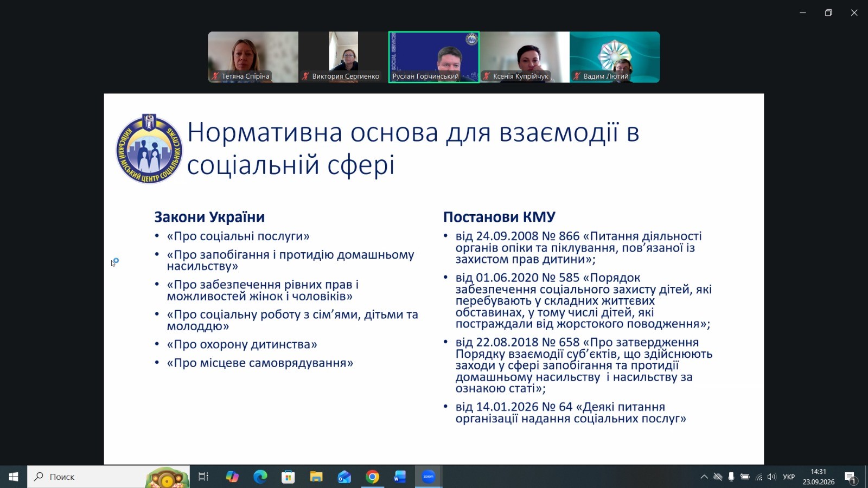Open clock showing 14:31
The width and height of the screenshot is (868, 488).
tap(819, 477)
